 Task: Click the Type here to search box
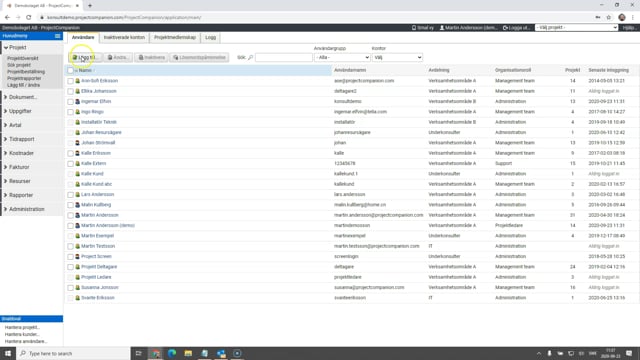click(x=73, y=353)
